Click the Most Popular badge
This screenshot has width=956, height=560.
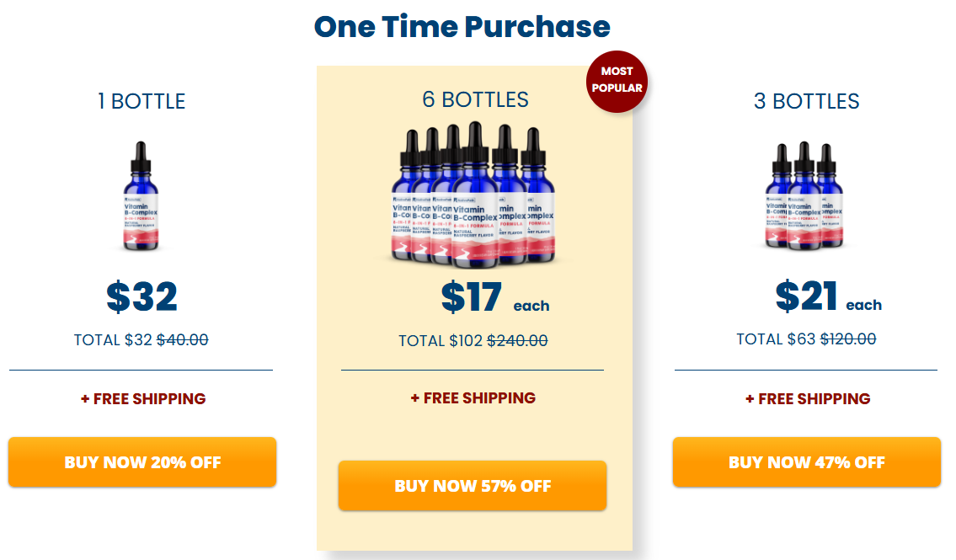tap(617, 80)
